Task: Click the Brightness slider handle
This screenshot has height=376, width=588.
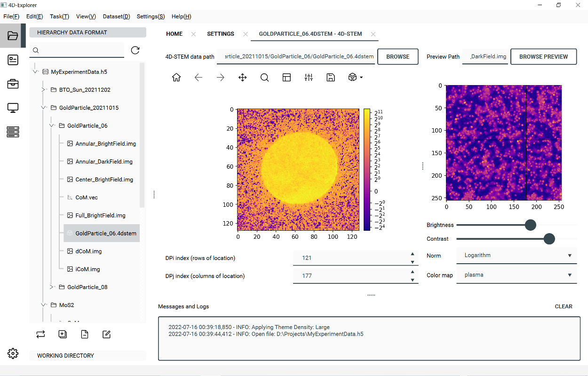Action: tap(530, 225)
